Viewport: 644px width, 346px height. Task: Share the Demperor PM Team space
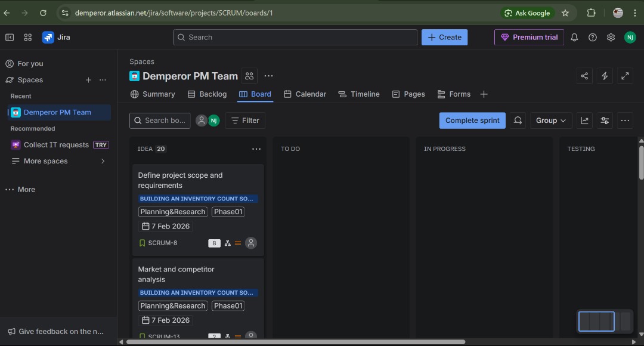584,76
